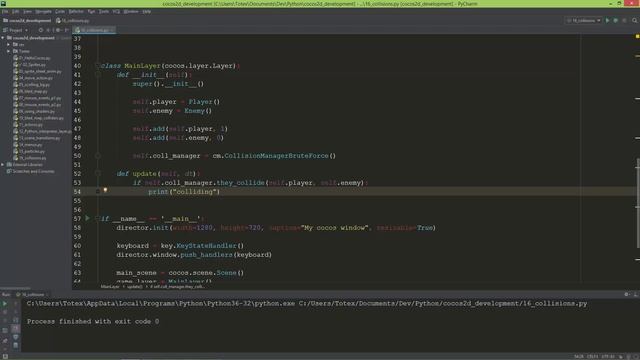Click the 'Process finished with exit code 0' output line
Viewport: 640px width, 360px height.
point(93,322)
